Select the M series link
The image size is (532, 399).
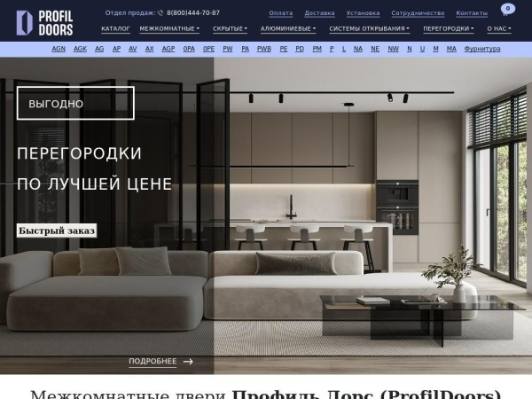point(435,49)
